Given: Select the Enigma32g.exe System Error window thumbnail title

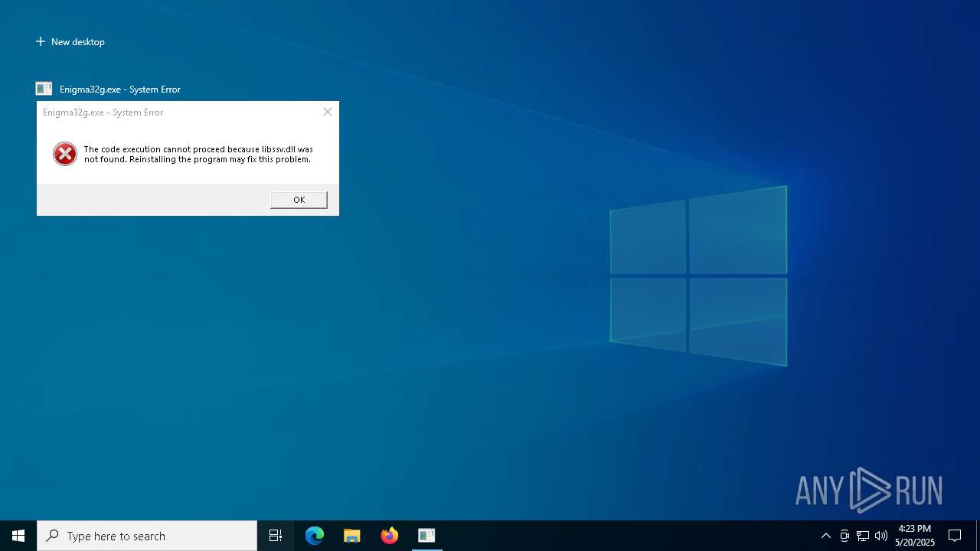Looking at the screenshot, I should pyautogui.click(x=120, y=90).
